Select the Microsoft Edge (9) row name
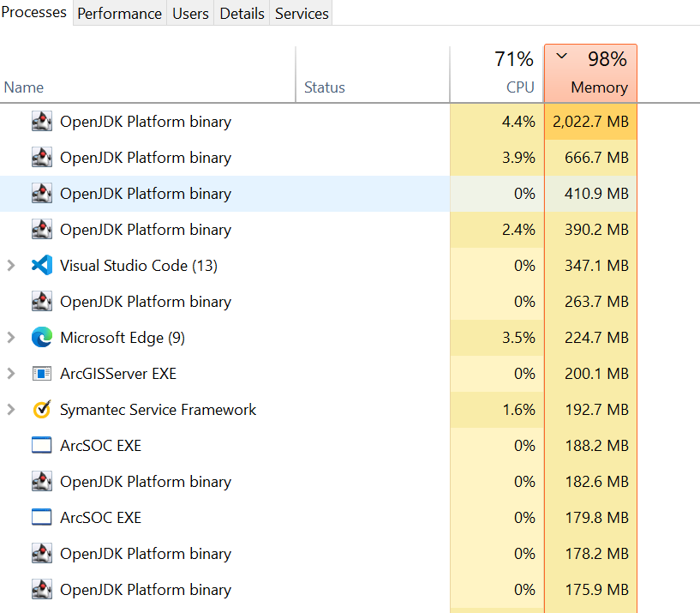Image resolution: width=700 pixels, height=613 pixels. point(123,338)
